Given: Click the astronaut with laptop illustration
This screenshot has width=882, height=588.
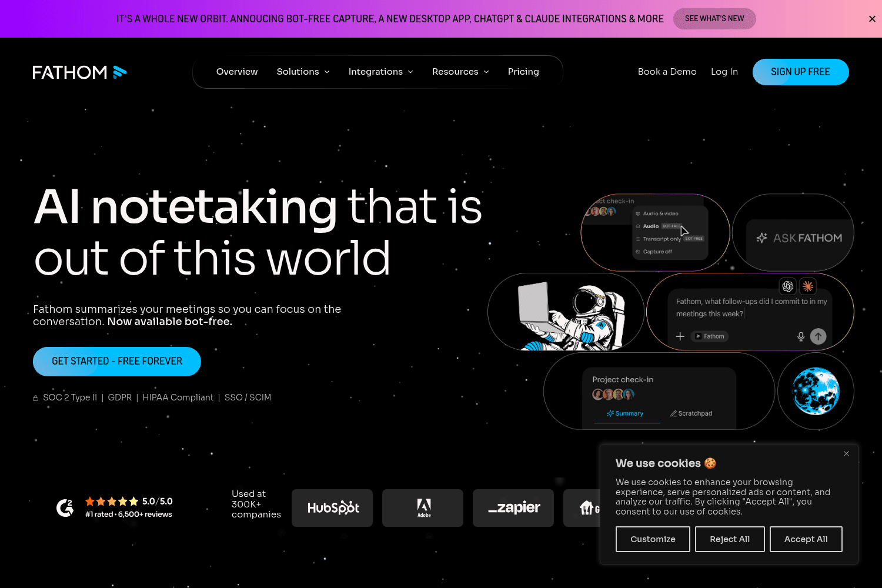Looking at the screenshot, I should point(572,316).
